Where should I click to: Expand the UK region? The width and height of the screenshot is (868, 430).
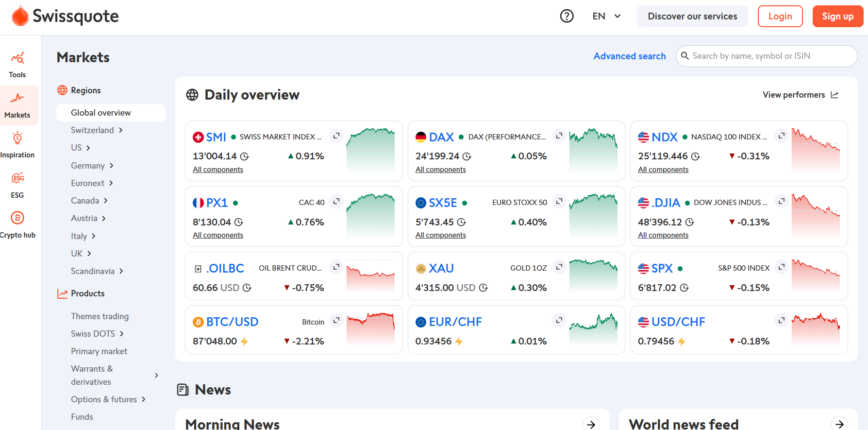[x=89, y=254]
